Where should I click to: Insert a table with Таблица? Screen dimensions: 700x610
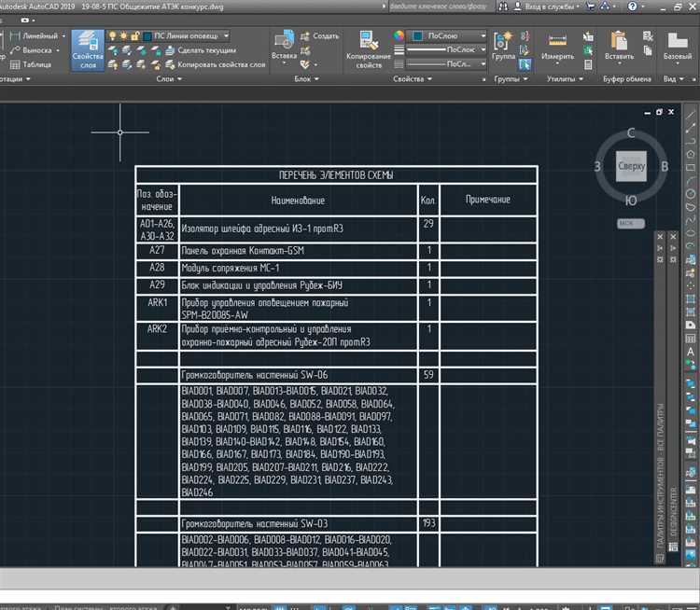[31, 64]
